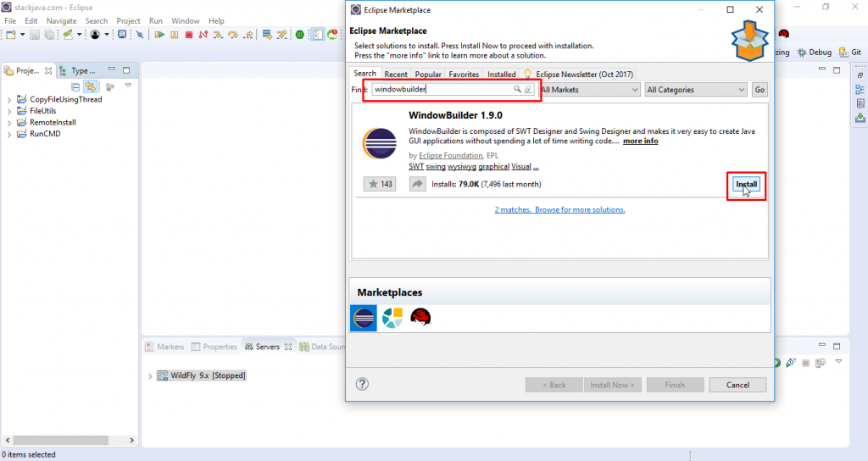This screenshot has width=868, height=461.
Task: Switch to the Debug perspective
Action: 815,52
